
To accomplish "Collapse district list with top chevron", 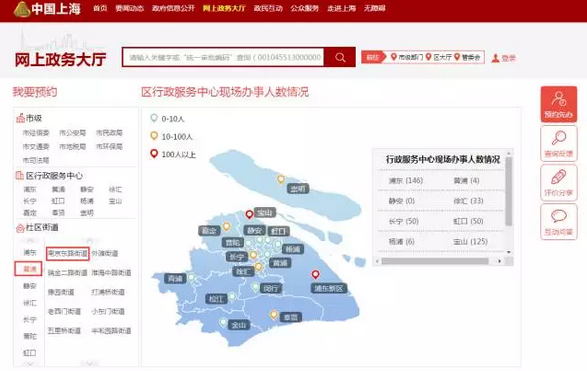I will pyautogui.click(x=29, y=241).
